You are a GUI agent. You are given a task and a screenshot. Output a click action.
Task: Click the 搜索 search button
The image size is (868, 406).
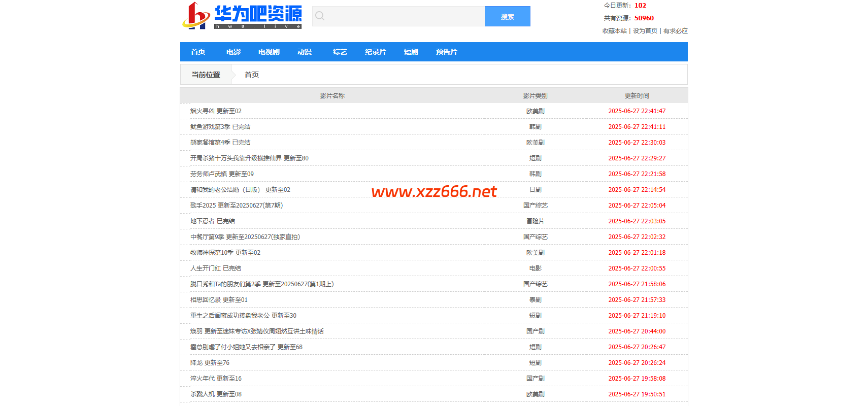508,16
